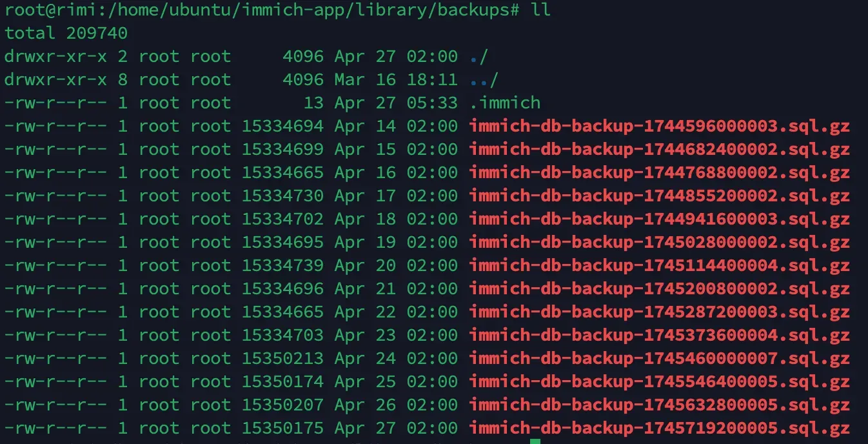This screenshot has width=868, height=444.
Task: Click the immich-db-backup-1745287200003.sql.gz filename
Action: point(659,312)
